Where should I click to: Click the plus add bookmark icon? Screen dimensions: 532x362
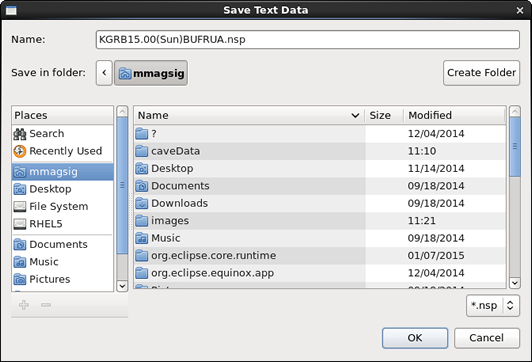pyautogui.click(x=24, y=305)
